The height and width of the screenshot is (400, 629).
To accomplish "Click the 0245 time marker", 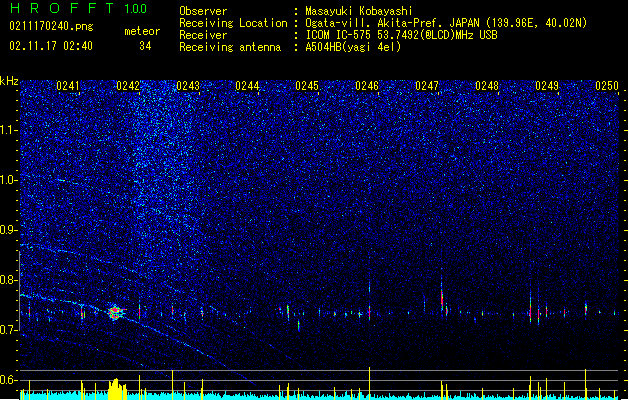I will point(307,86).
